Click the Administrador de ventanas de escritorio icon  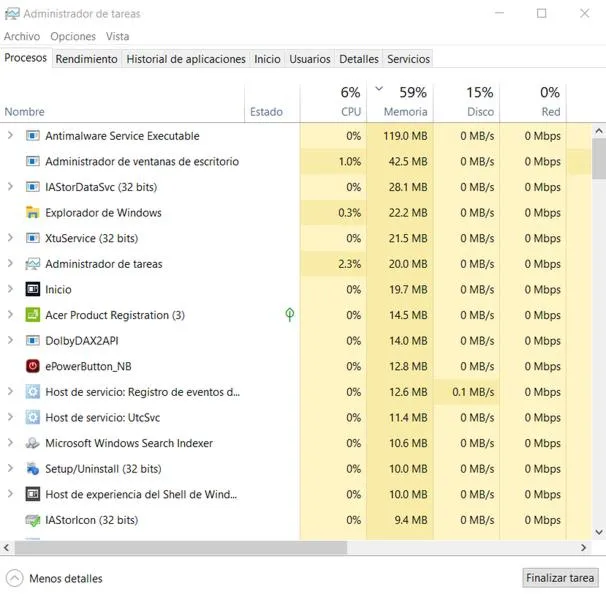(x=32, y=161)
